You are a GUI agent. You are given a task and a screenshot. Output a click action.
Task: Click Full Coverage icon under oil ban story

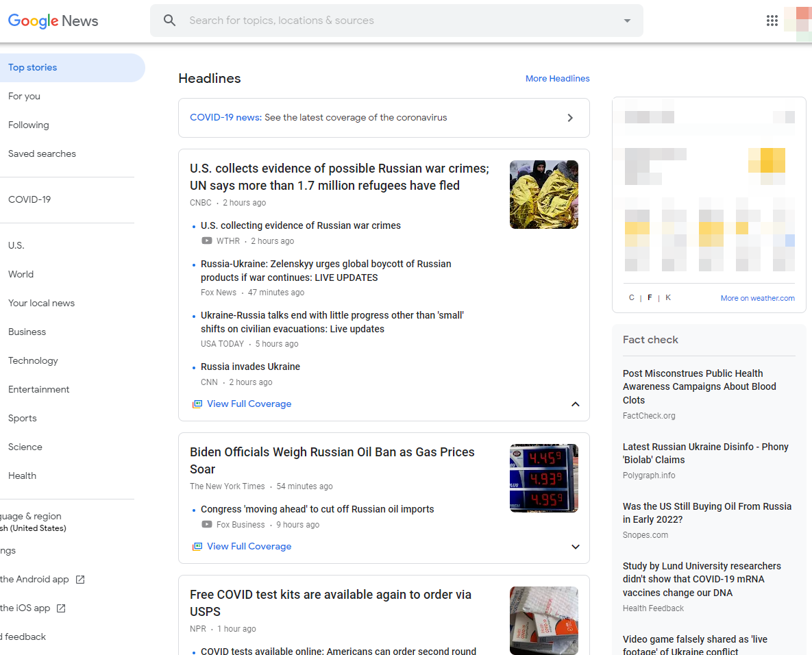tap(197, 546)
